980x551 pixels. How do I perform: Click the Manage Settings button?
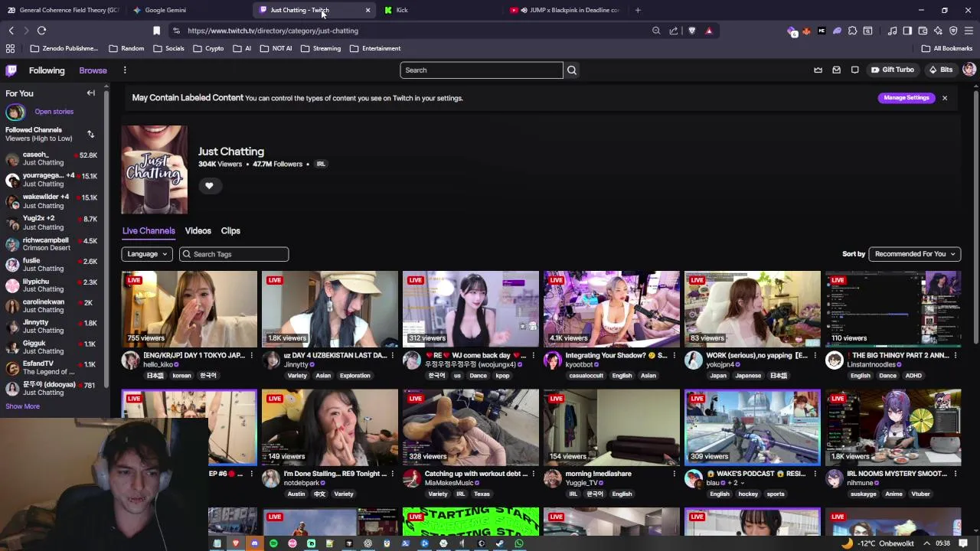coord(906,98)
